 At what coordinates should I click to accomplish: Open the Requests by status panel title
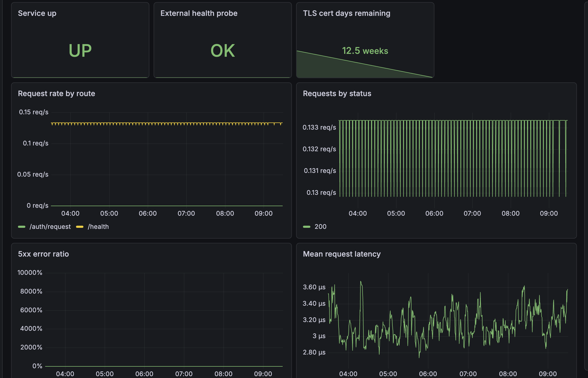click(337, 93)
